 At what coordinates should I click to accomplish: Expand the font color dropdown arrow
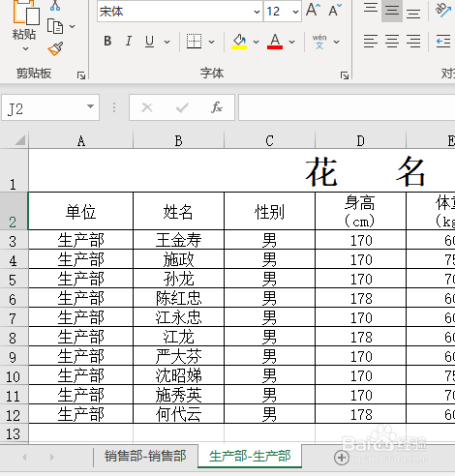[291, 42]
